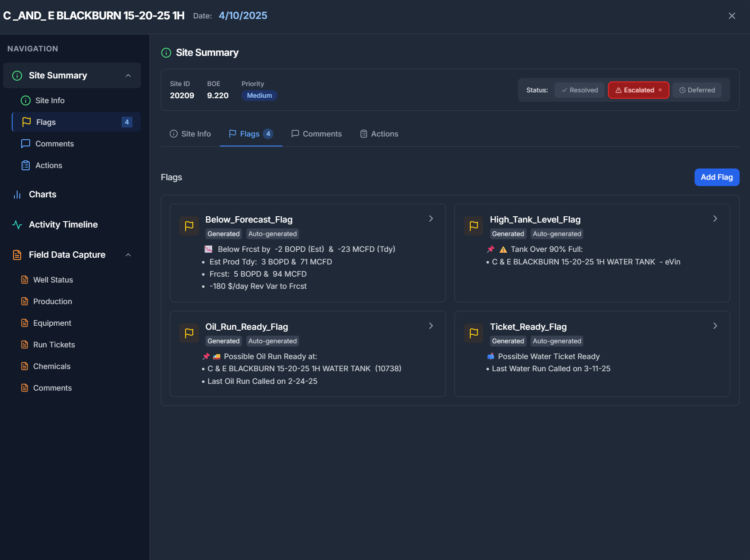
Task: Set the site status to Resolved
Action: 579,90
